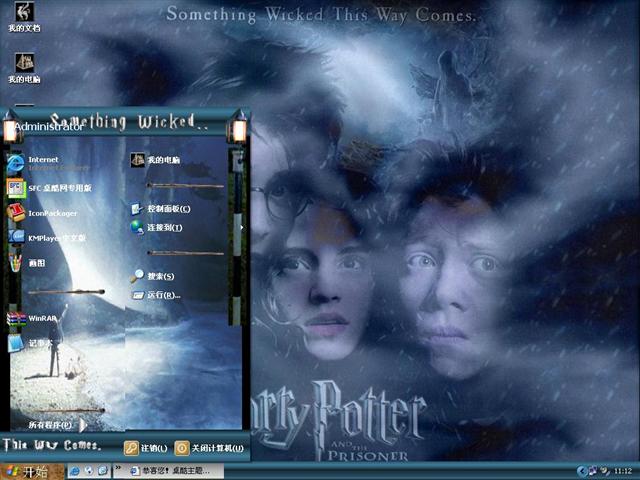Open 搜索(S) from the Start menu
Image resolution: width=640 pixels, height=480 pixels.
click(x=153, y=276)
